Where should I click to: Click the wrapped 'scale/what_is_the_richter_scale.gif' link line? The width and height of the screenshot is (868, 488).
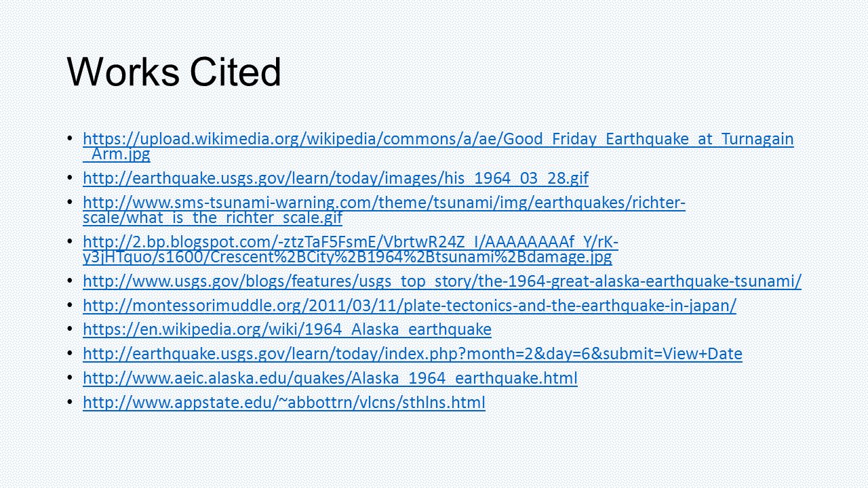(x=212, y=218)
